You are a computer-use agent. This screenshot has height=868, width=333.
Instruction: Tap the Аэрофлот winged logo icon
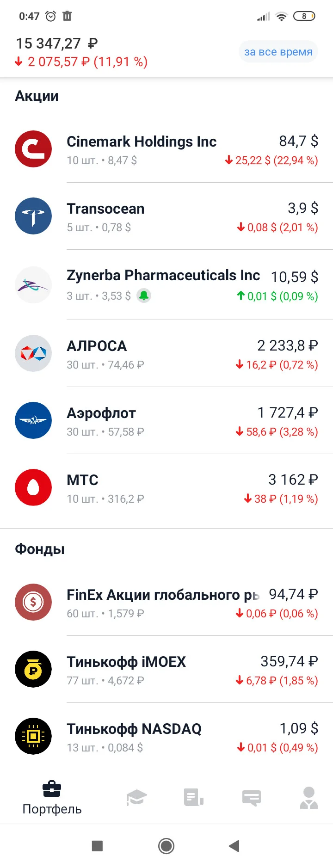(33, 420)
